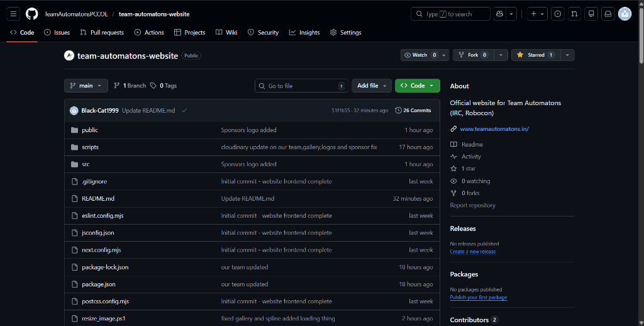
Task: Open the Copilot icon in header
Action: click(500, 14)
